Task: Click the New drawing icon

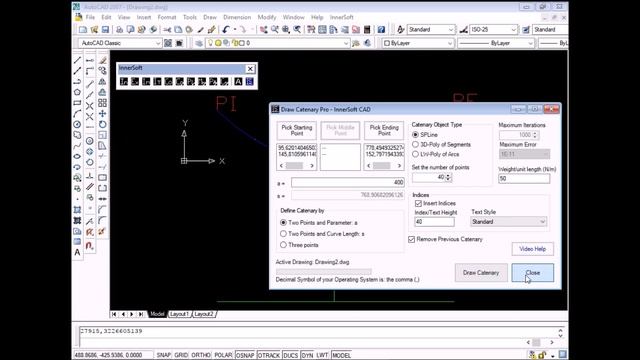Action: (x=83, y=29)
